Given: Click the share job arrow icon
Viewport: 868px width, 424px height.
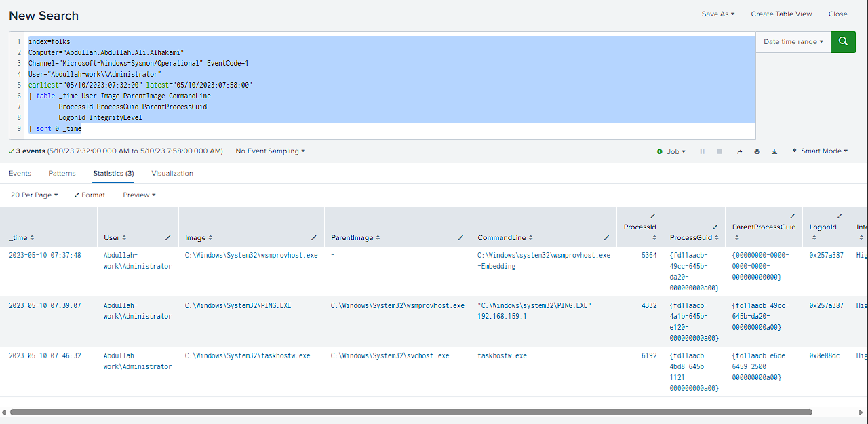Looking at the screenshot, I should [739, 151].
